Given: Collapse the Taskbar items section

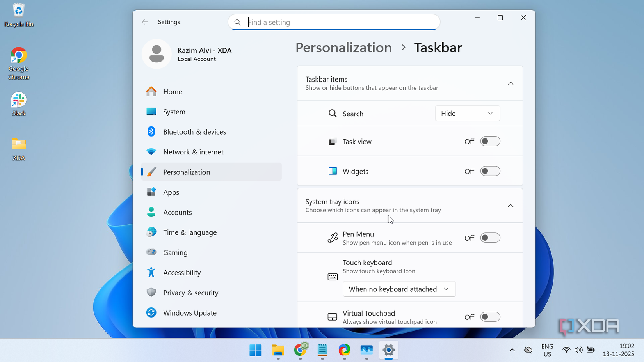Looking at the screenshot, I should (x=511, y=83).
